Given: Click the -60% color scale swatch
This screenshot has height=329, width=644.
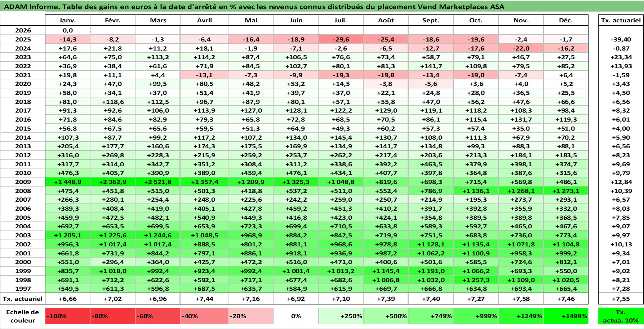Looking at the screenshot, I should point(158,316).
